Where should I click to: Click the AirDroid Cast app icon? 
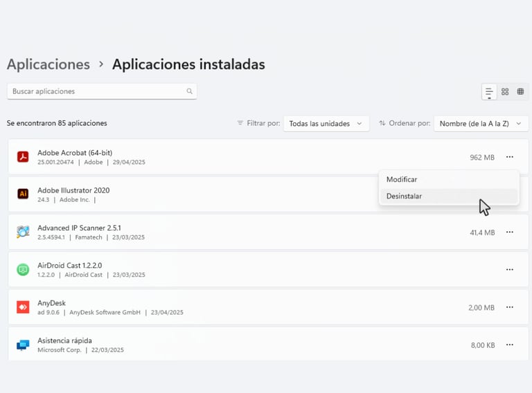point(23,270)
